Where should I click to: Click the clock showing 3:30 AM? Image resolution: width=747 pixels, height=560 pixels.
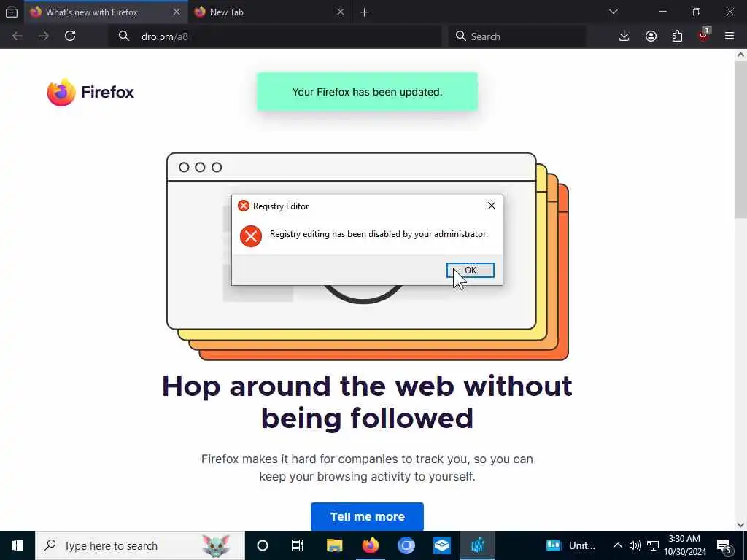coord(684,545)
